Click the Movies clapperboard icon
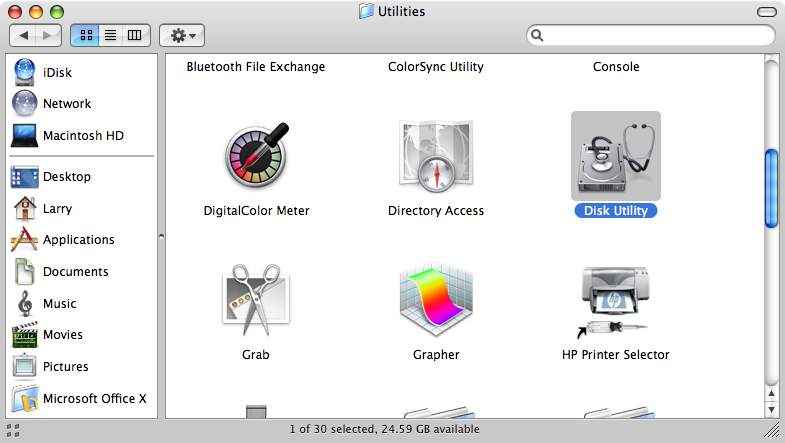The image size is (785, 443). [25, 335]
